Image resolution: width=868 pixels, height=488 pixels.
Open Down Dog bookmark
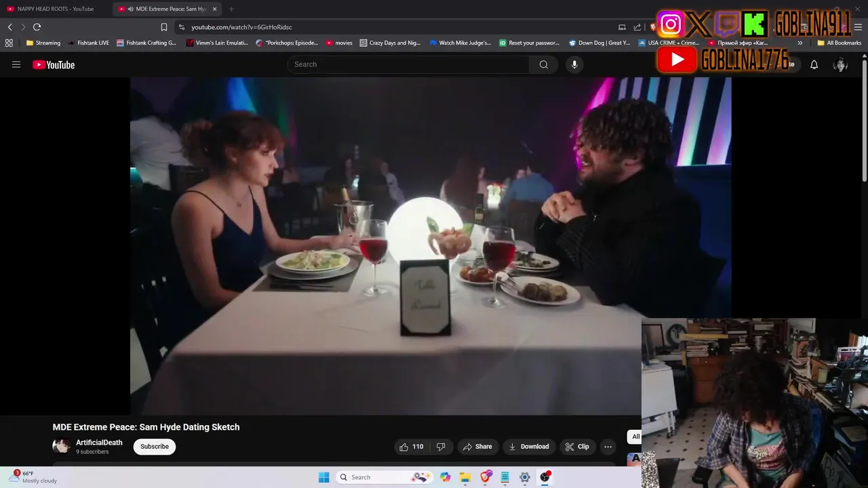pyautogui.click(x=600, y=43)
